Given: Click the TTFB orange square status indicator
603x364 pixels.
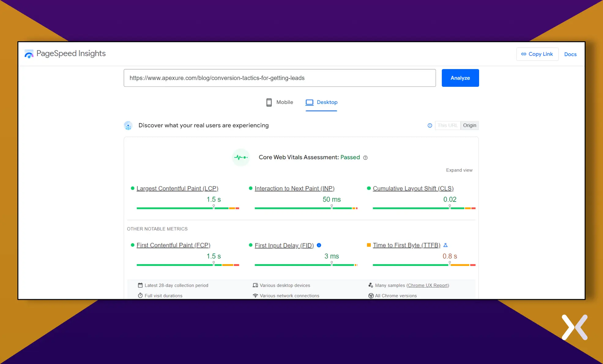Looking at the screenshot, I should [x=369, y=245].
